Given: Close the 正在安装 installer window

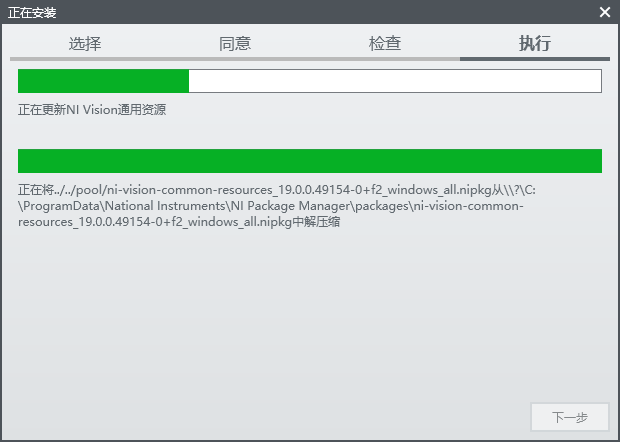Looking at the screenshot, I should [x=605, y=12].
